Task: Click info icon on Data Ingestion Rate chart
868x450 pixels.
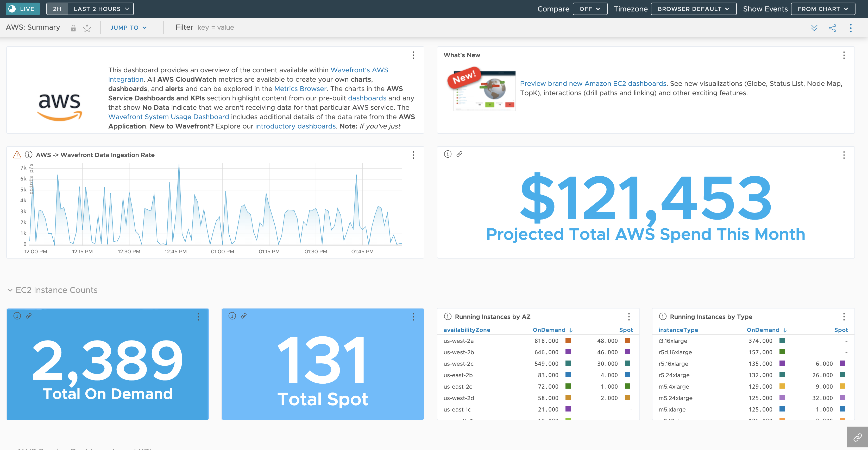Action: pos(29,155)
